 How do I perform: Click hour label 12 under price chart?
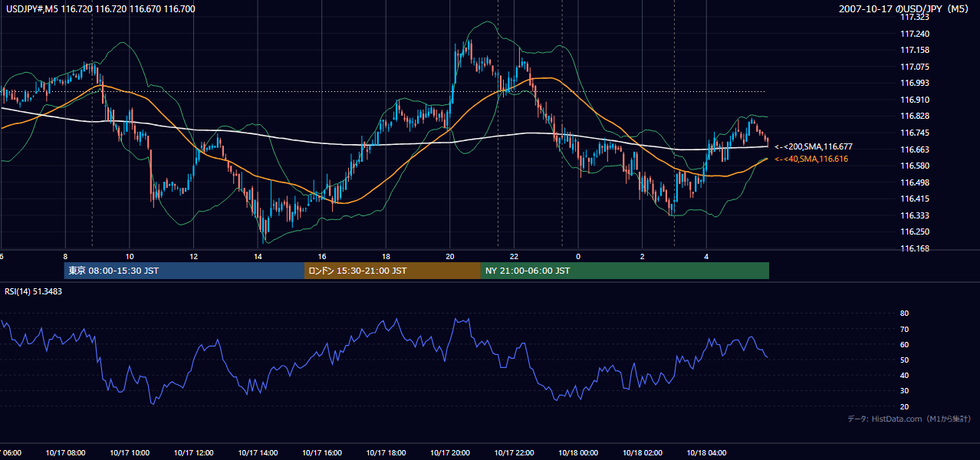coord(193,256)
